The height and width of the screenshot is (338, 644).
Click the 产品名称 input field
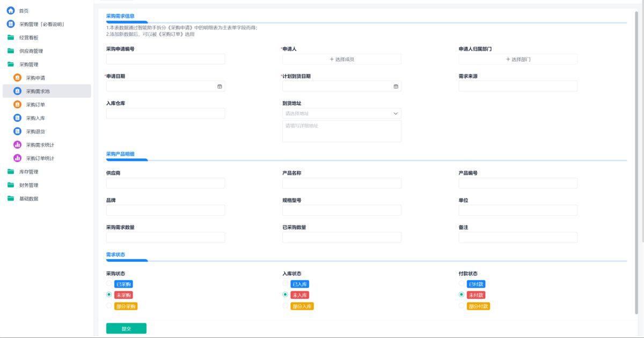(342, 183)
